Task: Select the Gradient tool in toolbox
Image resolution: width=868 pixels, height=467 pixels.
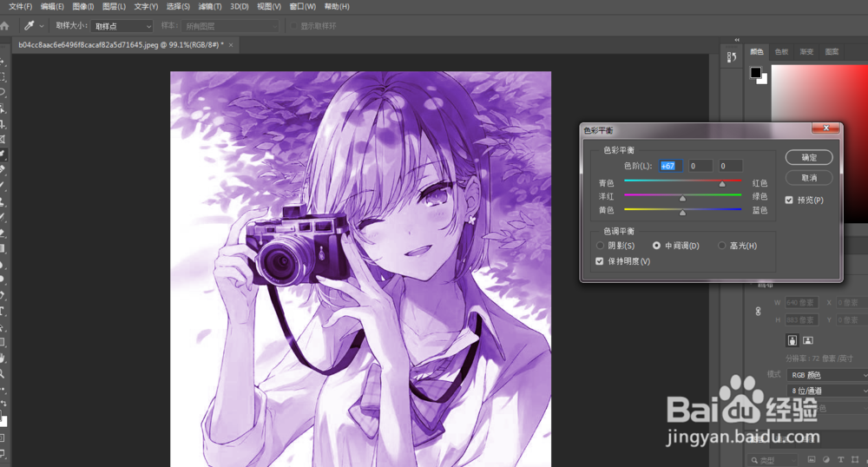Action: (x=3, y=248)
